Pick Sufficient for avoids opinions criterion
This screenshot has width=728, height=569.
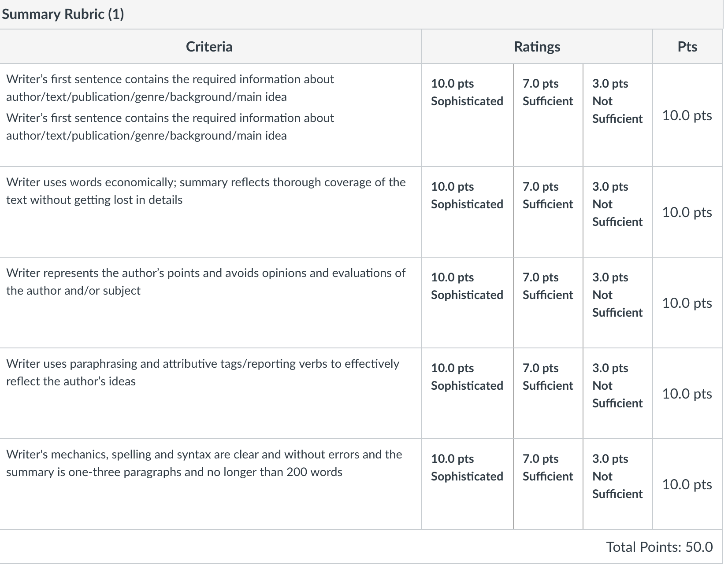548,303
